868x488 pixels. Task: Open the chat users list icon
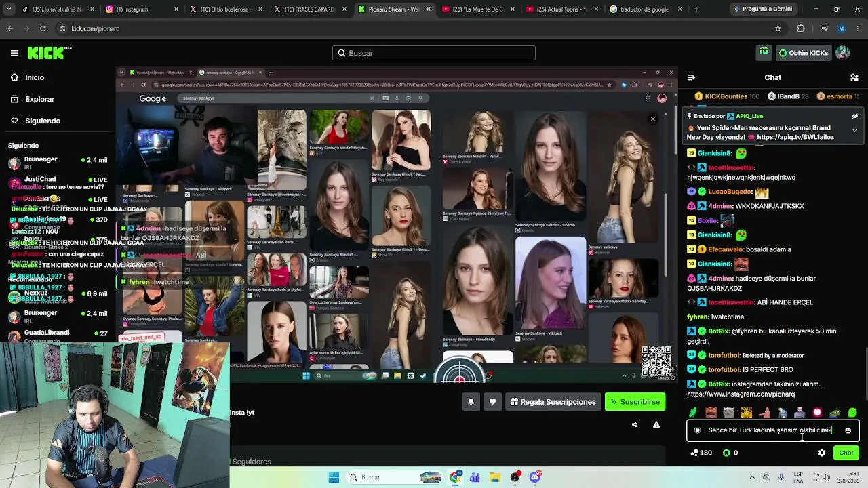pyautogui.click(x=854, y=77)
